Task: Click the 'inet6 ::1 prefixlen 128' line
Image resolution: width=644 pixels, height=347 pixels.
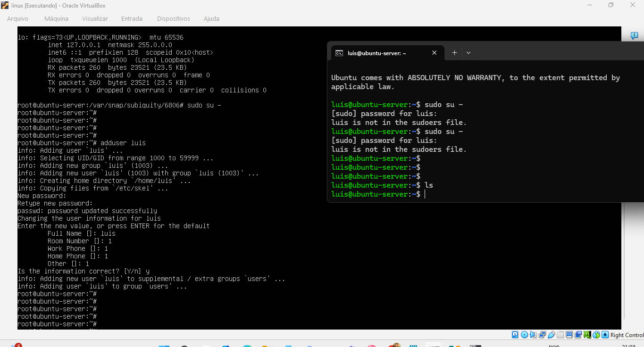Action: 131,52
